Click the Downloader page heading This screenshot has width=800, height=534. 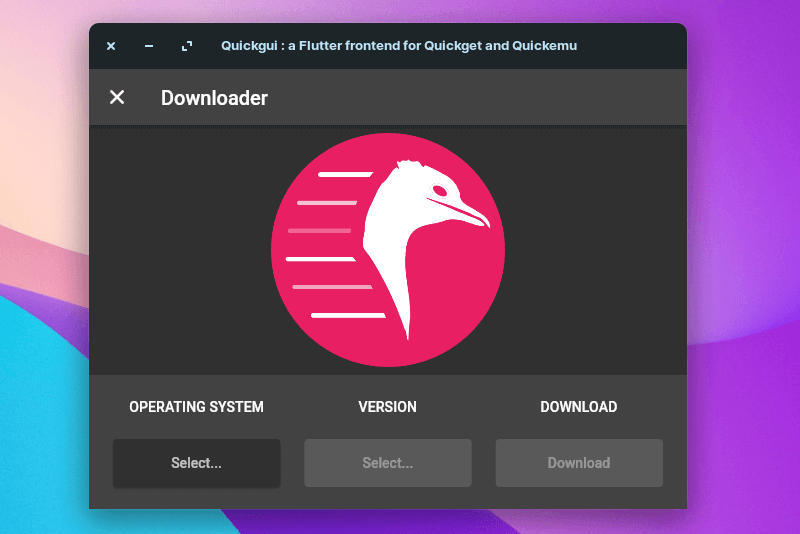214,98
